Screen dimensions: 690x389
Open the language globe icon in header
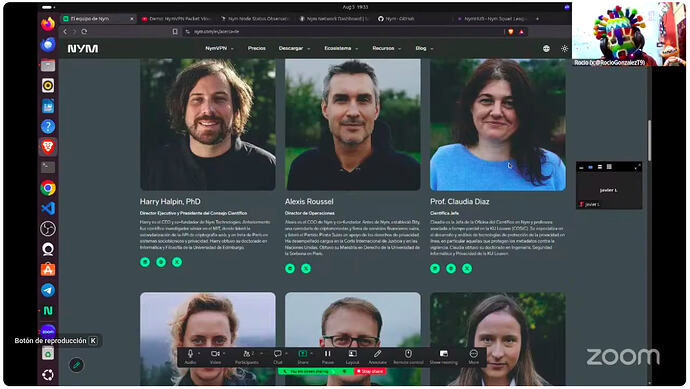tap(546, 48)
